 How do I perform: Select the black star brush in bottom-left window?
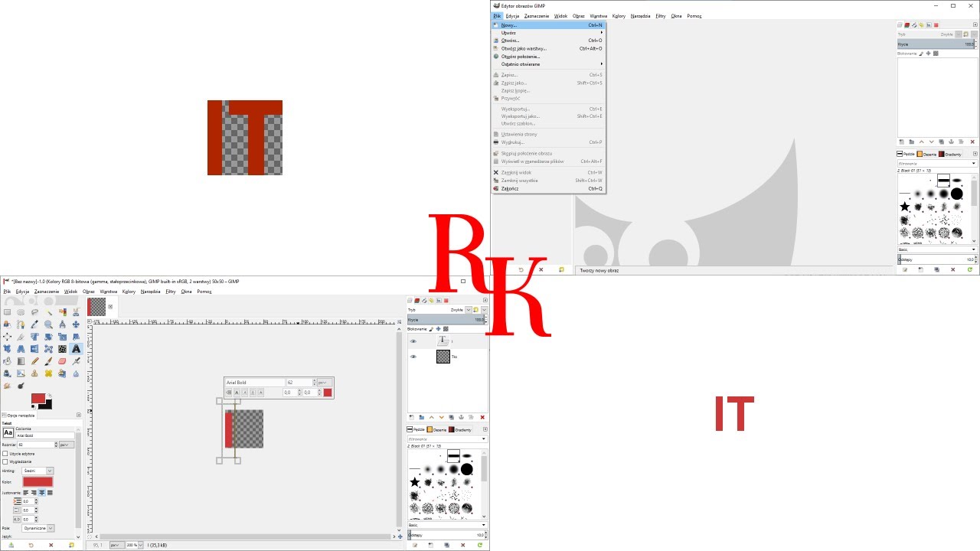point(414,481)
